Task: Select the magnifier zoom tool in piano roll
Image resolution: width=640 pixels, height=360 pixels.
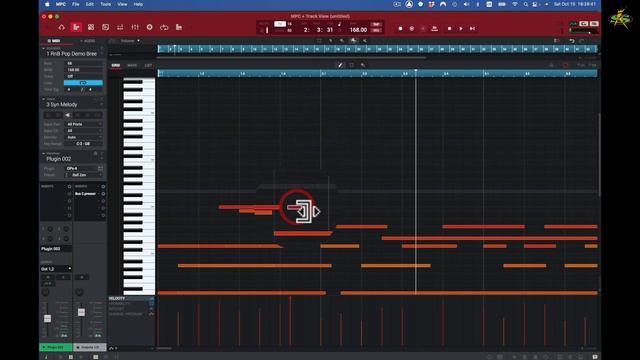Action: [x=362, y=65]
